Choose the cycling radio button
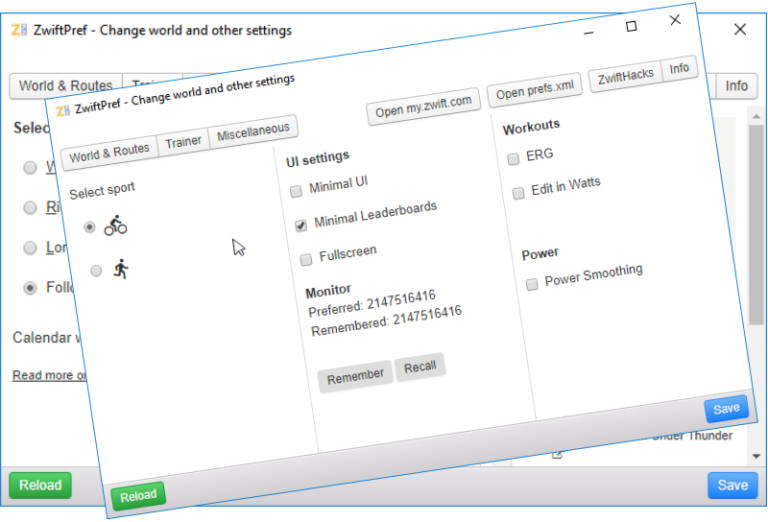 coord(89,227)
